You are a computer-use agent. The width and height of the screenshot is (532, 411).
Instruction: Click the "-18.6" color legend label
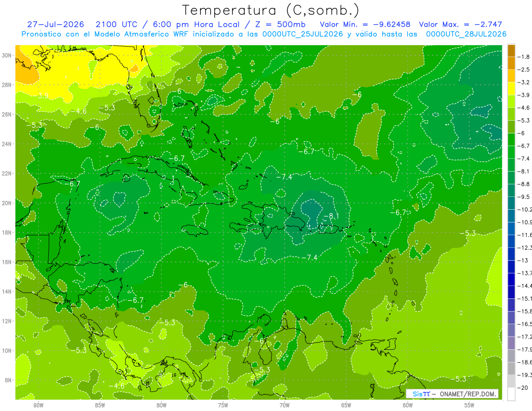tap(525, 363)
